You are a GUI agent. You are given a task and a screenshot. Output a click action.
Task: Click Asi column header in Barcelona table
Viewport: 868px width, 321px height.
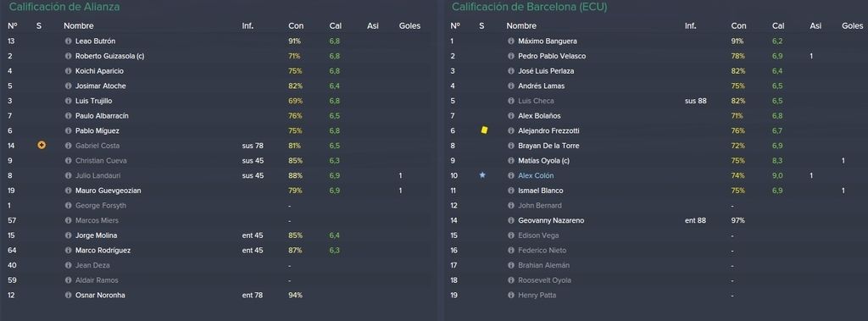(x=815, y=26)
